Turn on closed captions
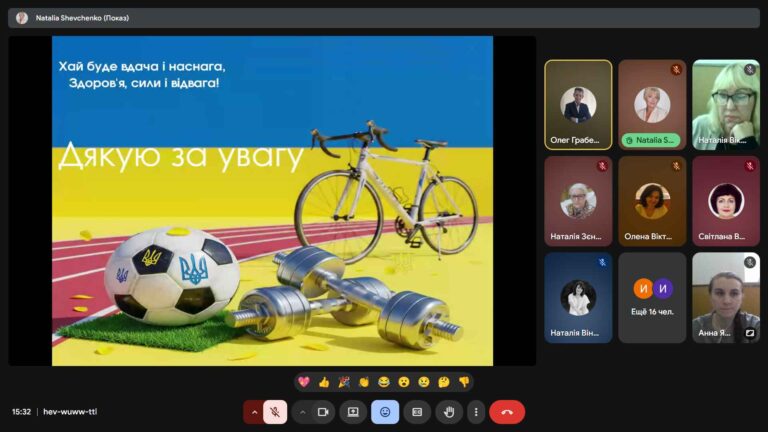 [x=417, y=412]
